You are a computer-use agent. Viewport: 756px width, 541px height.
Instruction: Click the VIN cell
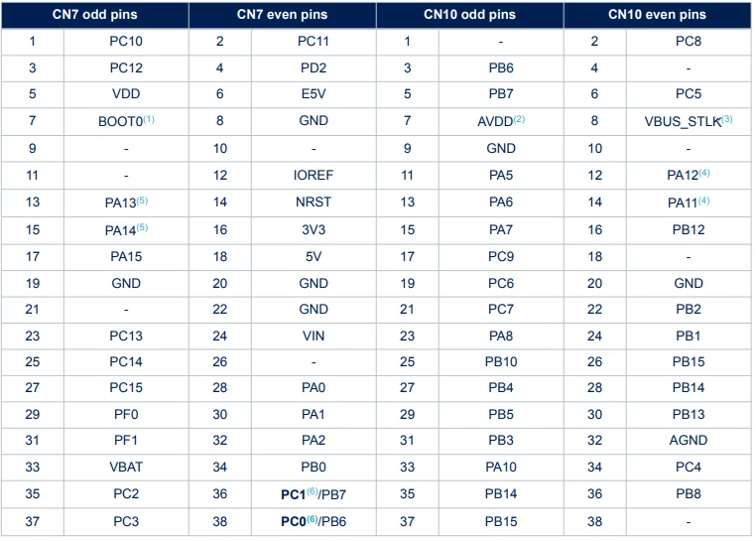[314, 336]
